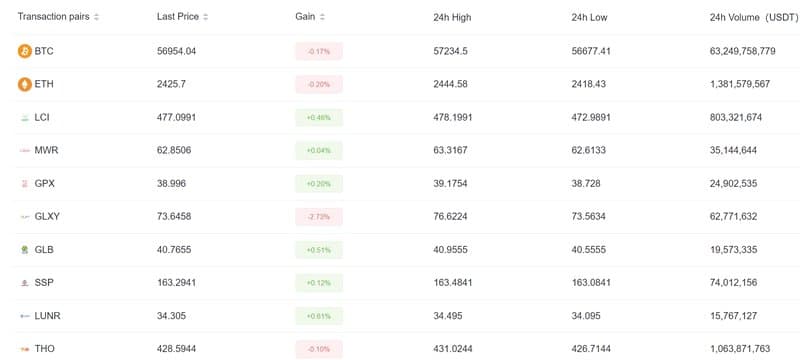Click the GLXY token icon
Image resolution: width=800 pixels, height=360 pixels.
(24, 217)
